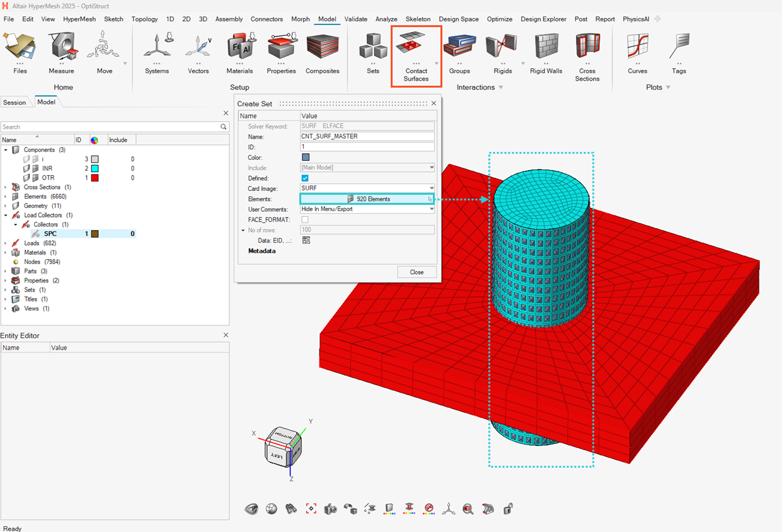
Task: Expand the Interactions group dropdown arrow
Action: (501, 88)
